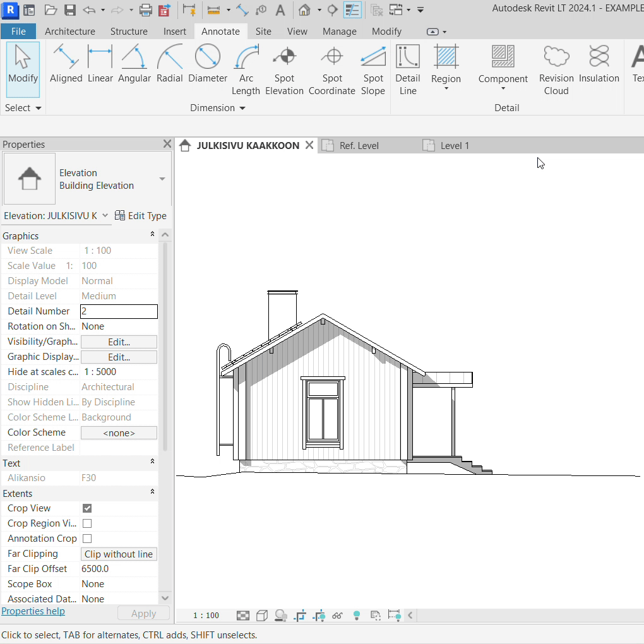
Task: Collapse the Graphics properties section
Action: pos(152,235)
